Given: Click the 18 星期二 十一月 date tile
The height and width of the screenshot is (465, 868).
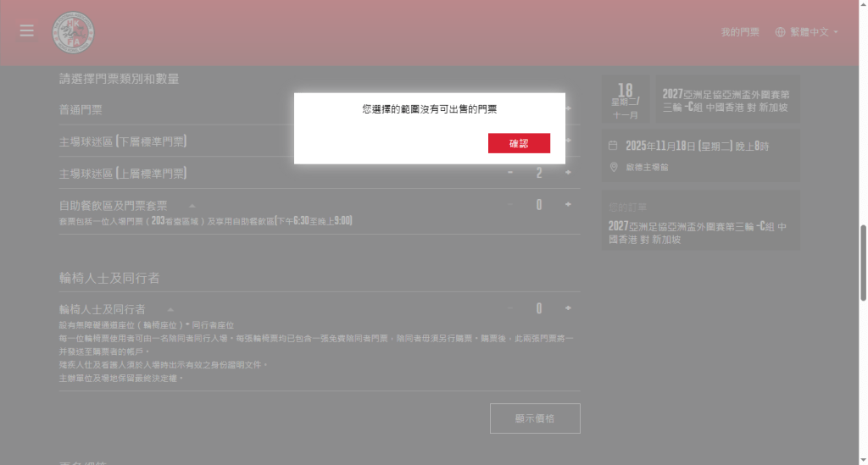Looking at the screenshot, I should [626, 100].
